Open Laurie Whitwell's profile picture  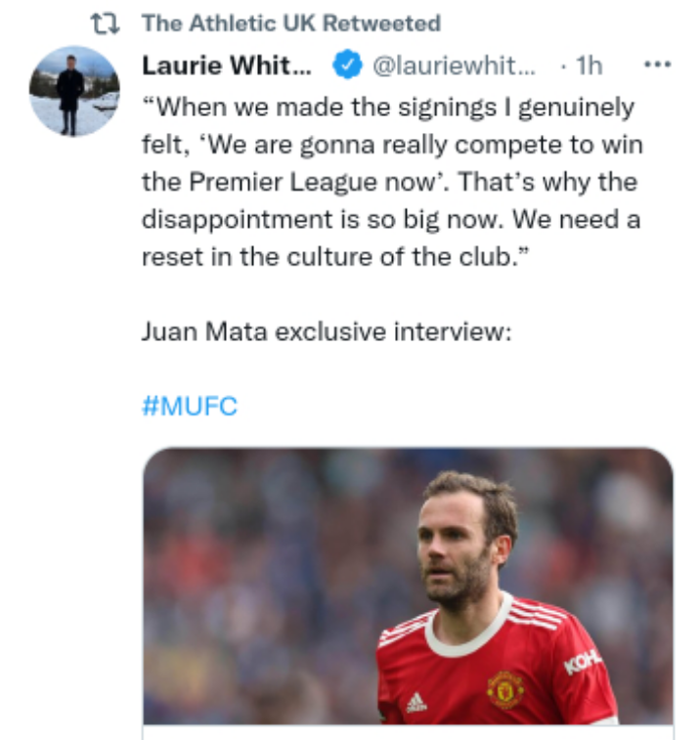pyautogui.click(x=74, y=92)
